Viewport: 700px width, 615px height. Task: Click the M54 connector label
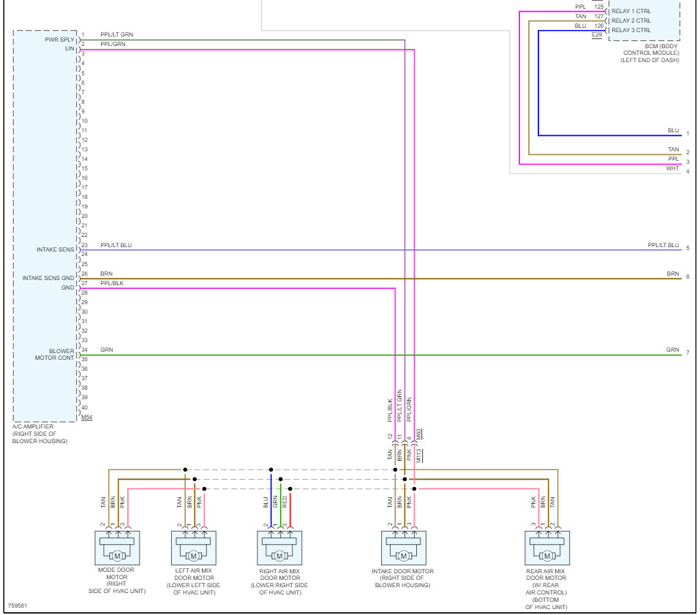click(x=86, y=418)
